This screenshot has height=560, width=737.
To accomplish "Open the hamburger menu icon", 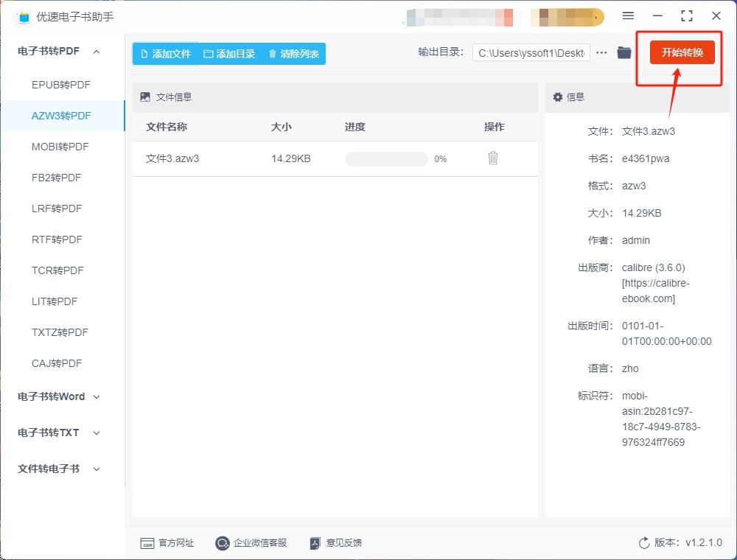I will (x=628, y=15).
